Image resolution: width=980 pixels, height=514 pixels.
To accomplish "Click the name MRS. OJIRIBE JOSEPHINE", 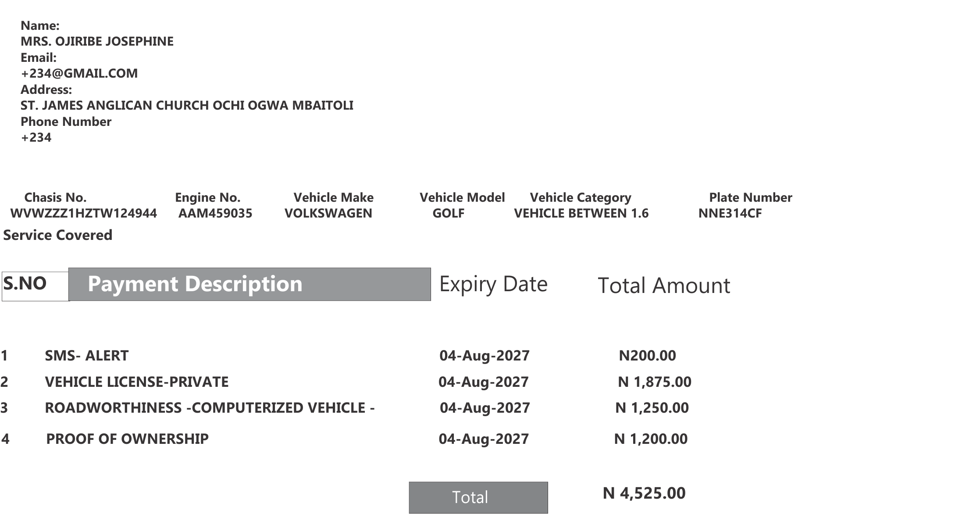I will 97,41.
